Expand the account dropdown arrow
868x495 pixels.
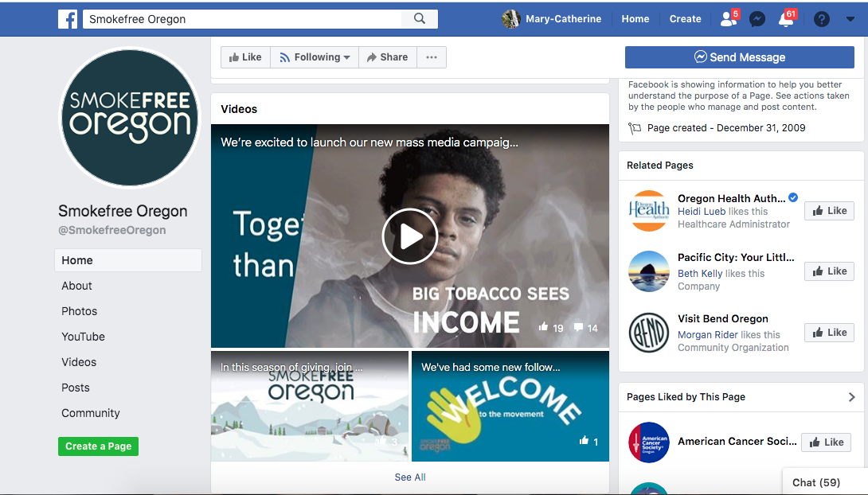coord(850,19)
